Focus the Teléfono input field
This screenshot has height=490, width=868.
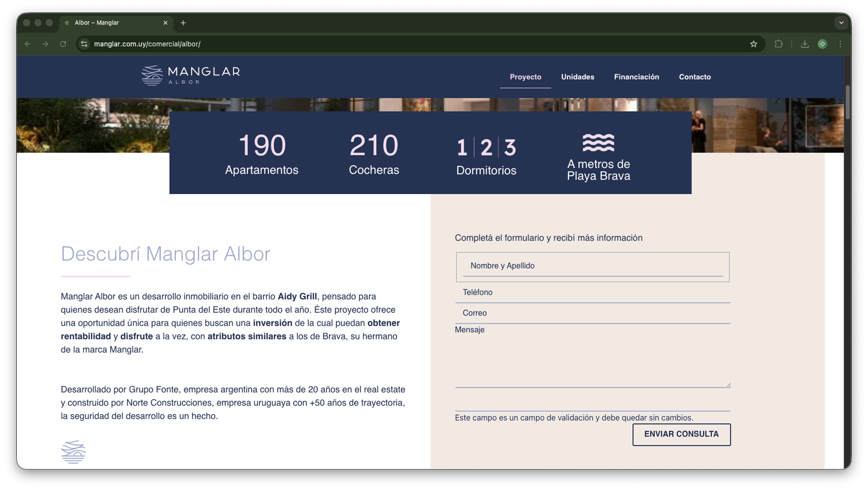coord(592,293)
